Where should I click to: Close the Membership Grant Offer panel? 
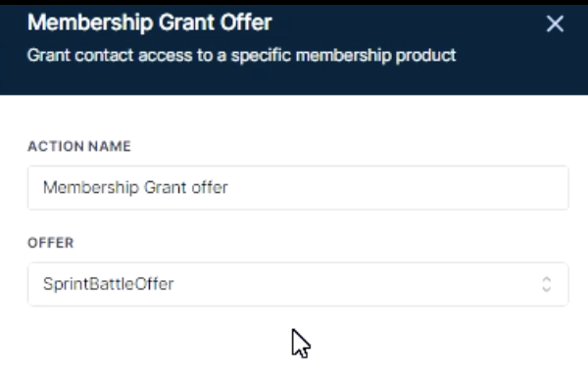[x=555, y=23]
